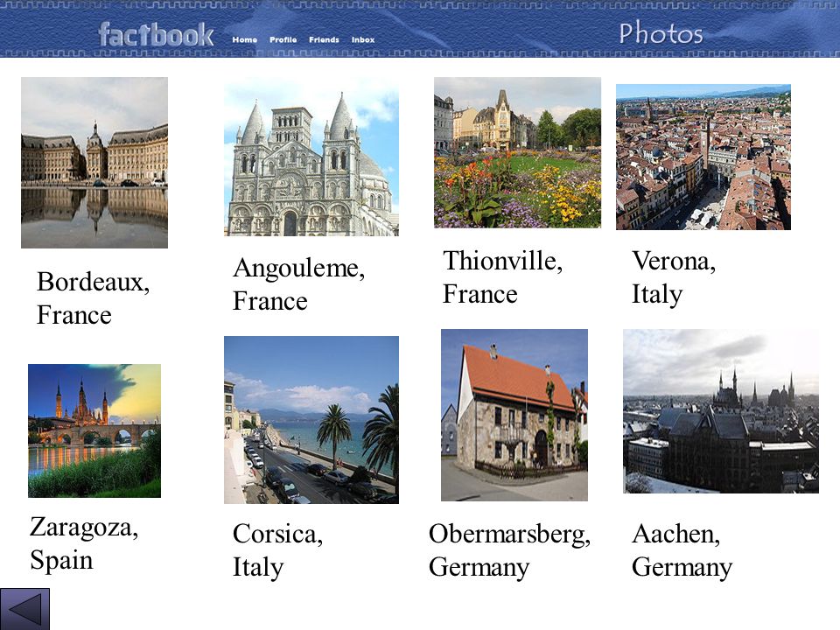Click the "Obermarsberg, Germany" caption
Image resolution: width=840 pixels, height=630 pixels.
pos(509,550)
